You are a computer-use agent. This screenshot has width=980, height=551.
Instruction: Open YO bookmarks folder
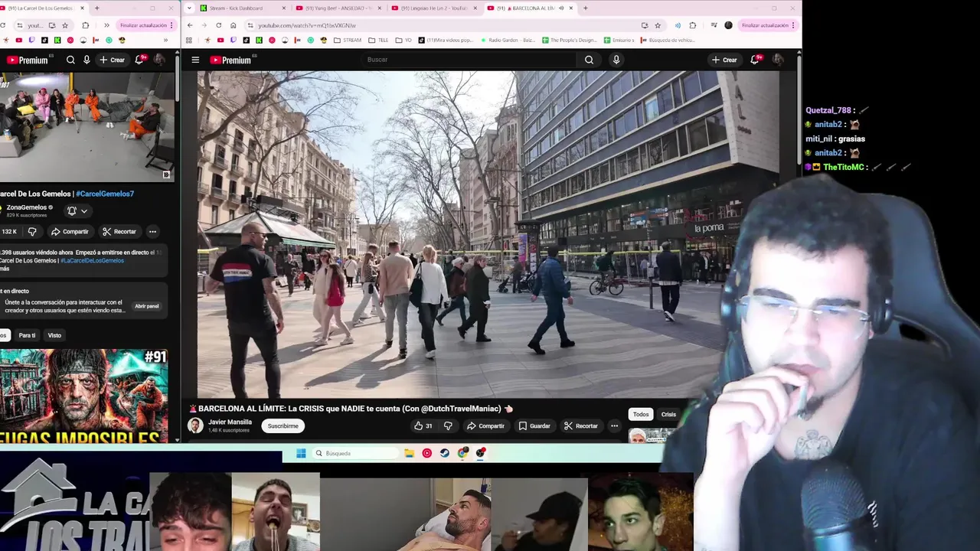pos(403,40)
